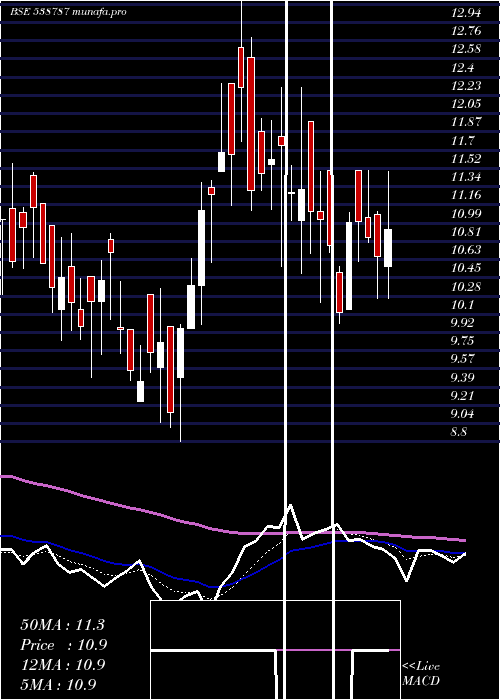500x700 pixels.
Task: Click the 11.52 price axis value
Action: [466, 159]
